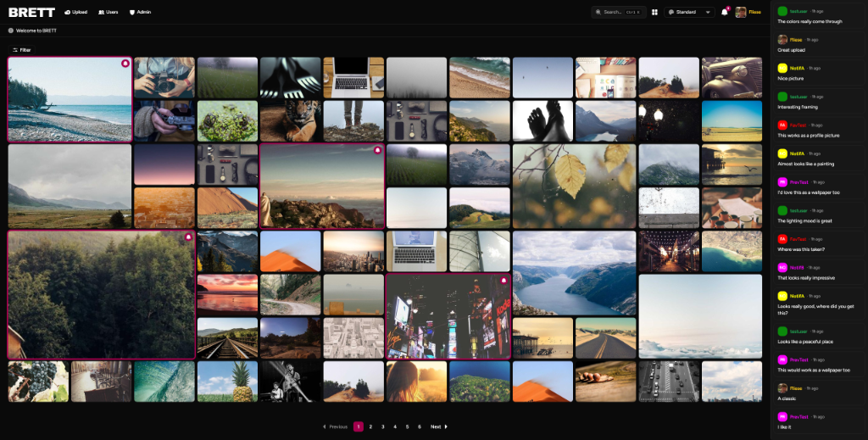Viewport: 868px width, 440px height.
Task: Select page 1 in pagination
Action: [x=359, y=426]
